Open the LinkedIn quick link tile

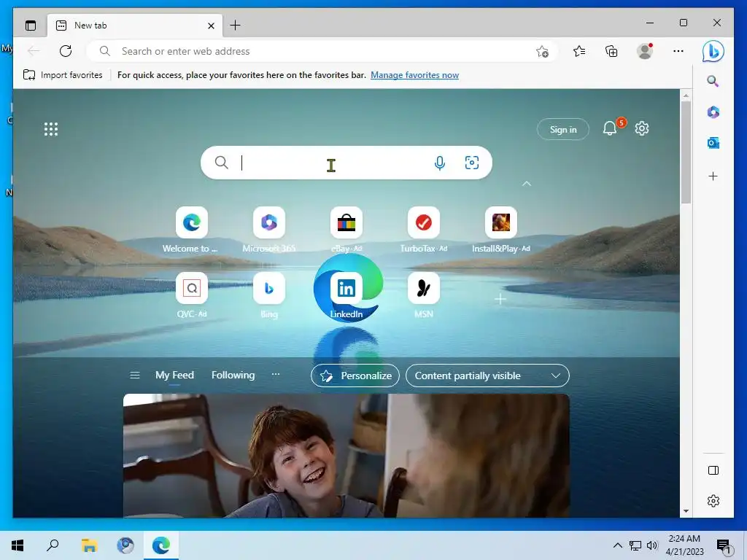347,288
